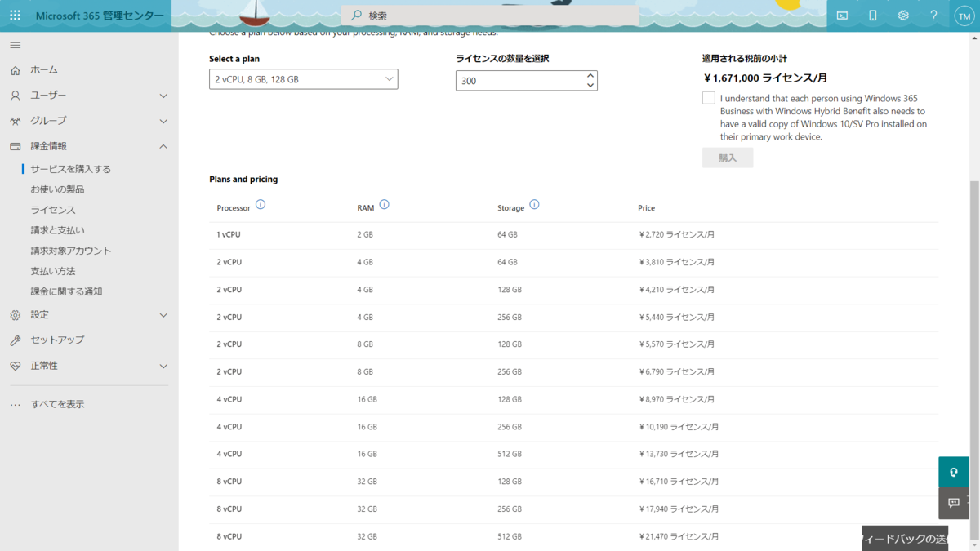Viewport: 980px width, 551px height.
Task: Expand the 設定 navigation section
Action: pyautogui.click(x=163, y=315)
